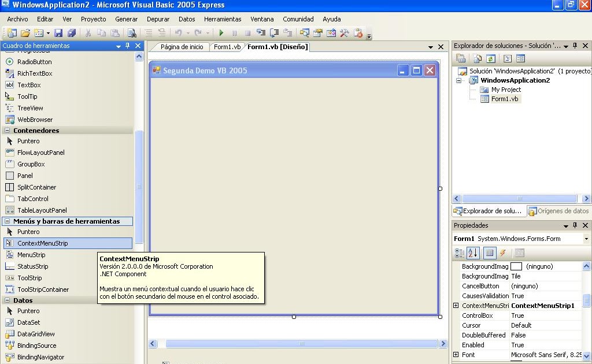Collapse the Menús y barras de herramientas group
The image size is (592, 364).
pos(7,221)
